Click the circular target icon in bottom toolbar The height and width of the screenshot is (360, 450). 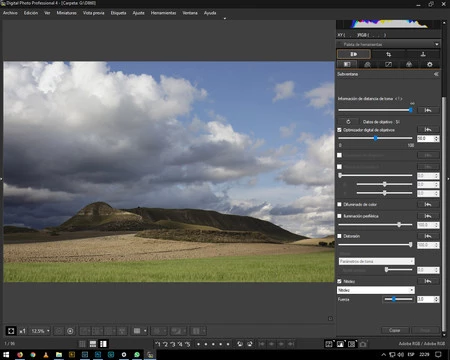pos(70,331)
